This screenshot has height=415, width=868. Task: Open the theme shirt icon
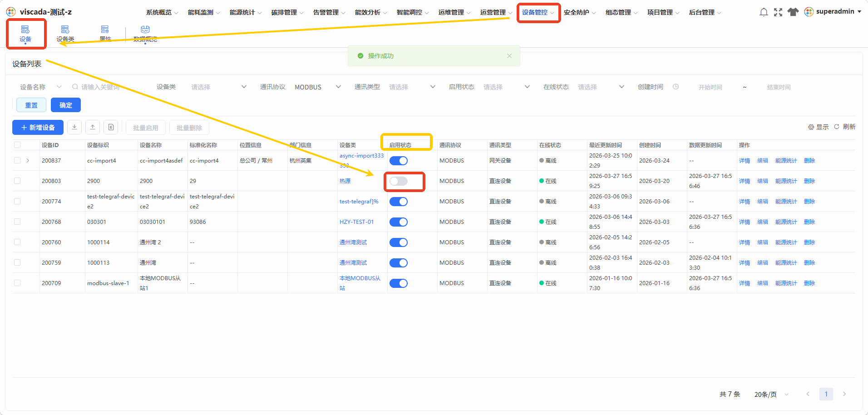pos(793,12)
